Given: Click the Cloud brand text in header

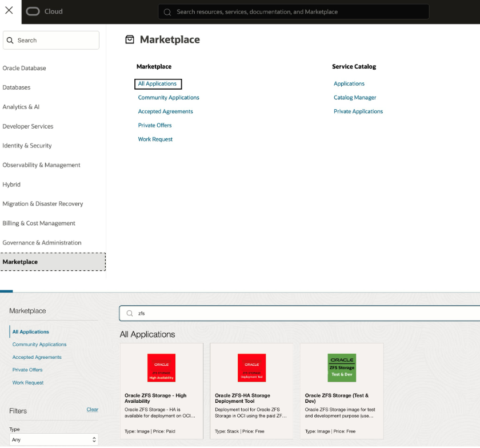Looking at the screenshot, I should point(54,11).
